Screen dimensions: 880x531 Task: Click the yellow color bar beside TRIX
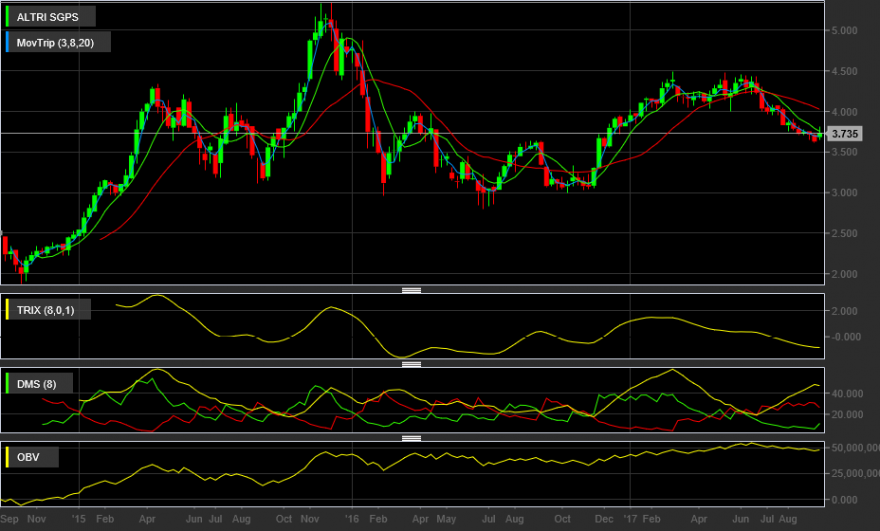coord(7,310)
